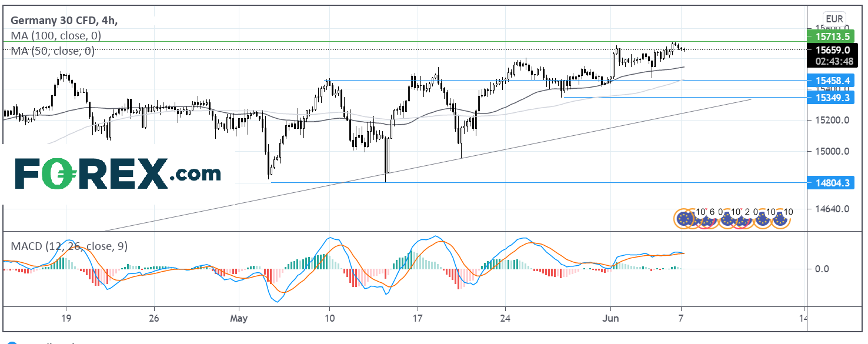868x344 pixels.
Task: Select the MACD (12, 26, close, 9) indicator label
Action: coord(69,246)
